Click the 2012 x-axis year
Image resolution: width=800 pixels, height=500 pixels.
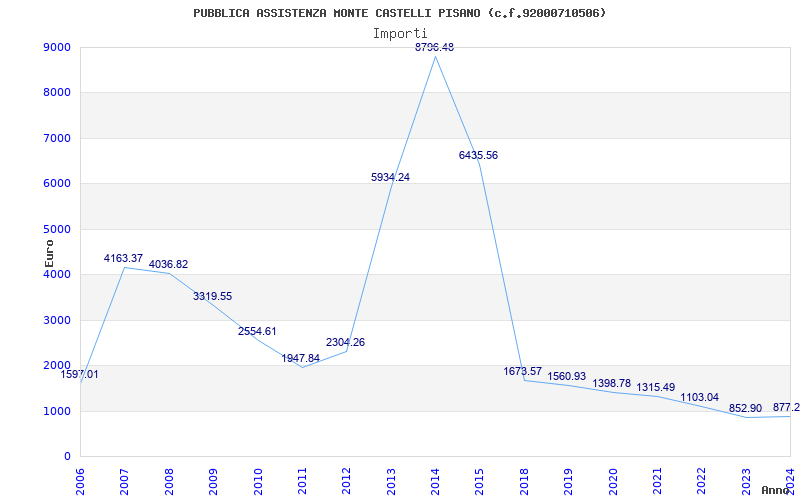click(346, 482)
